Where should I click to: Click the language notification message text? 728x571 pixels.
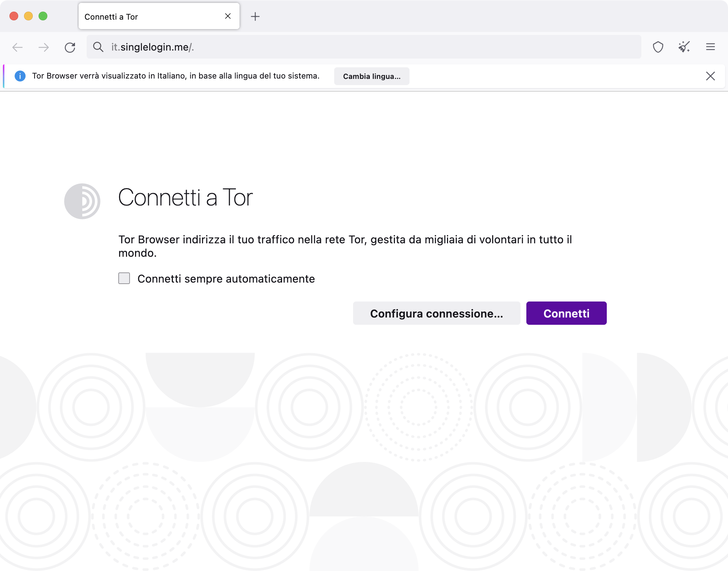coord(176,76)
